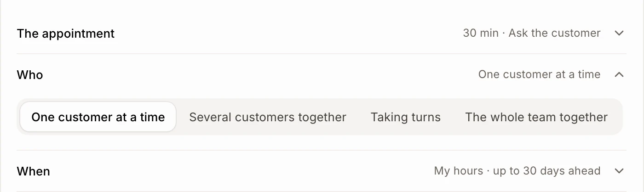The image size is (644, 192).
Task: Expand the When section with its chevron
Action: click(x=619, y=171)
